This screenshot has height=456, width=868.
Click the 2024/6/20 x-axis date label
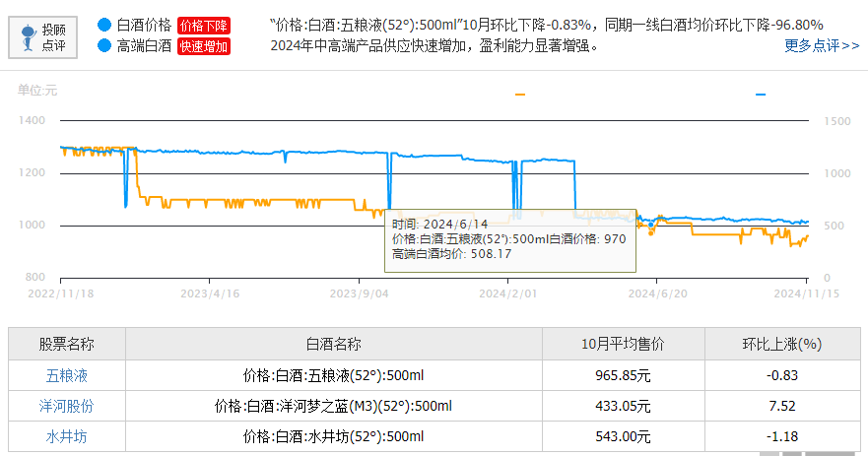point(657,293)
